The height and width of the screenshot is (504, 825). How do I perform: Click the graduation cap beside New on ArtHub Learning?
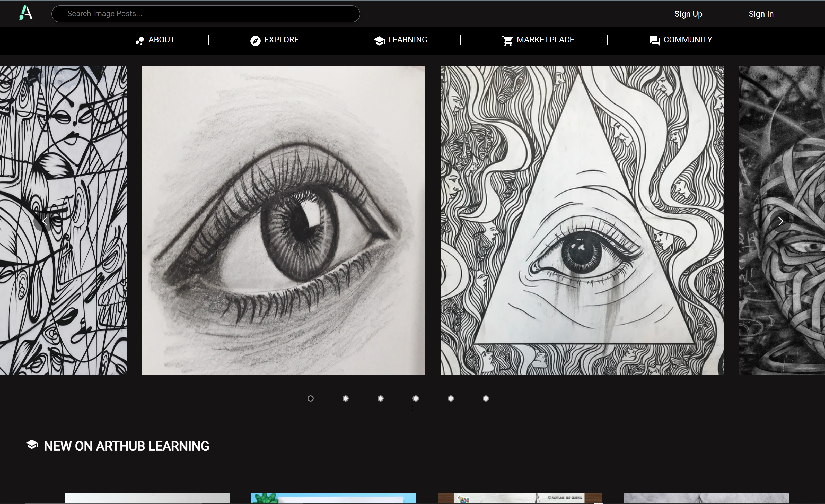[32, 444]
